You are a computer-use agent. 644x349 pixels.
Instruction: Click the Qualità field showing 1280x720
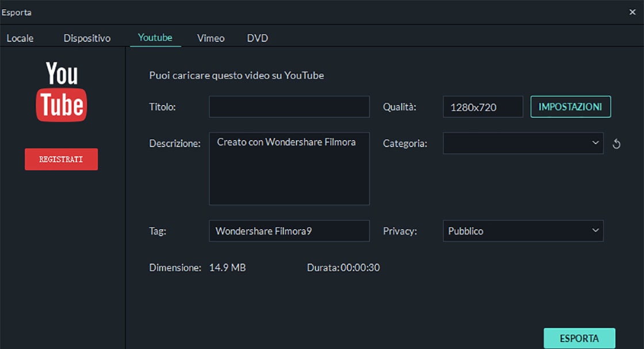pyautogui.click(x=483, y=107)
